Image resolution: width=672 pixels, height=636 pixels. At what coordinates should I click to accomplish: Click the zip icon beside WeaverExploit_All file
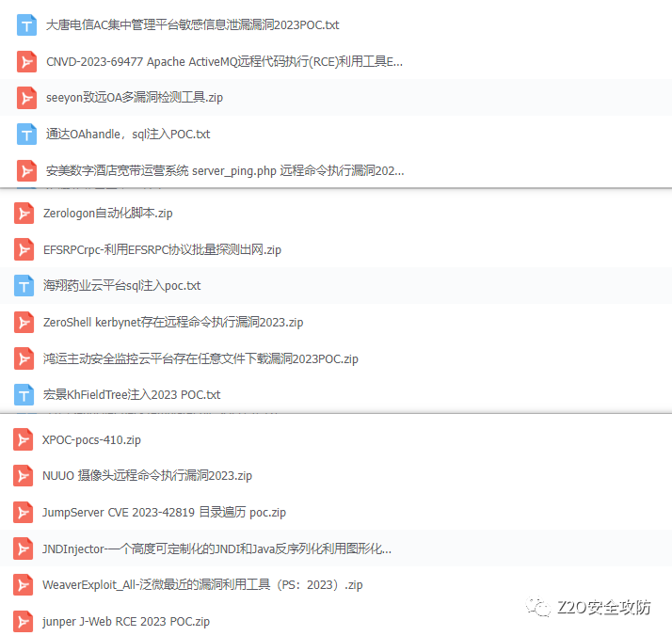(x=23, y=584)
